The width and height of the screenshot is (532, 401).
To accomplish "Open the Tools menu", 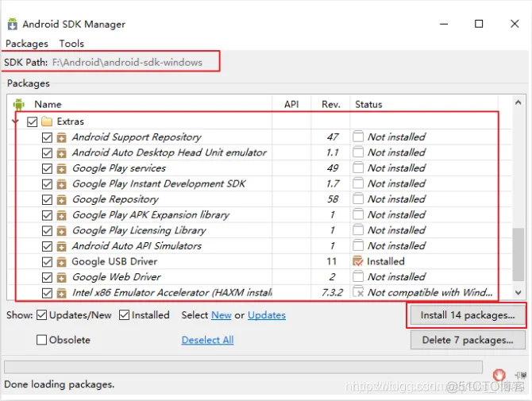I will coord(71,44).
